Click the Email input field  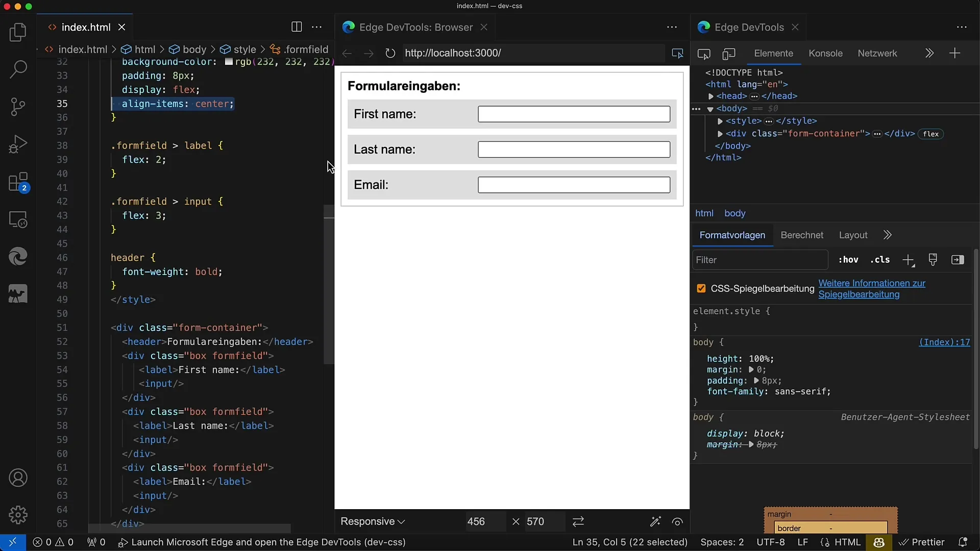click(x=574, y=185)
